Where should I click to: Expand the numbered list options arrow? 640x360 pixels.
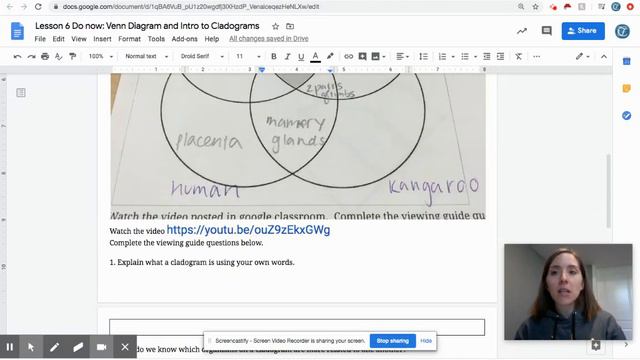point(453,57)
